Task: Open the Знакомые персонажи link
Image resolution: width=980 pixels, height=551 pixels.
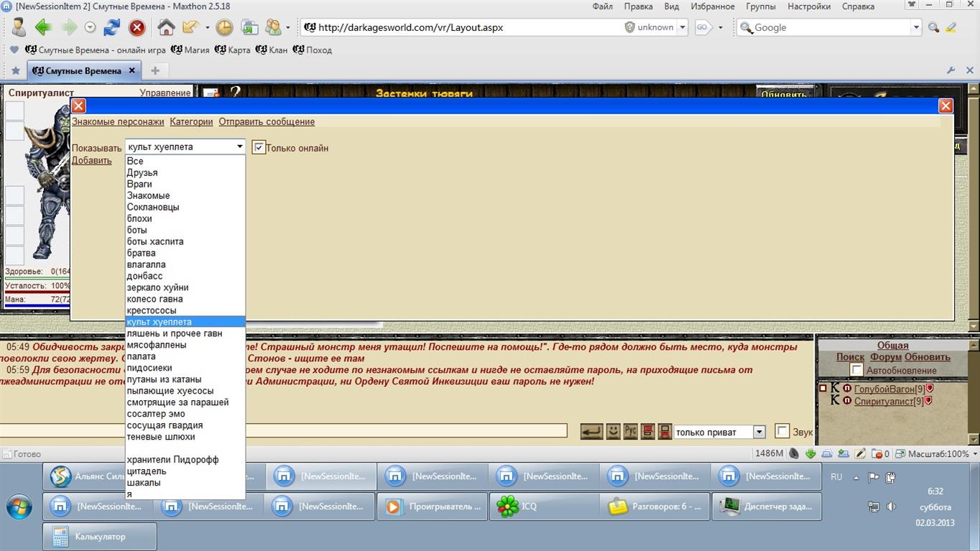Action: [118, 121]
